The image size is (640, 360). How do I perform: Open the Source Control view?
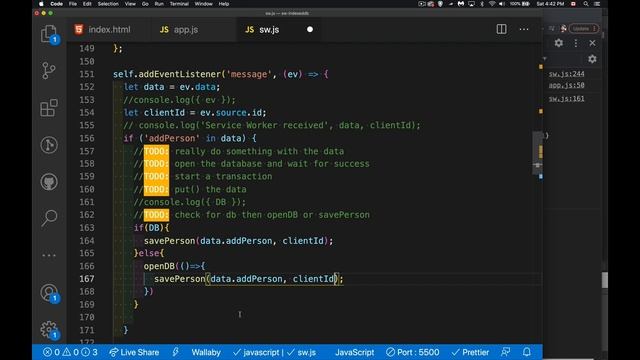[49, 71]
